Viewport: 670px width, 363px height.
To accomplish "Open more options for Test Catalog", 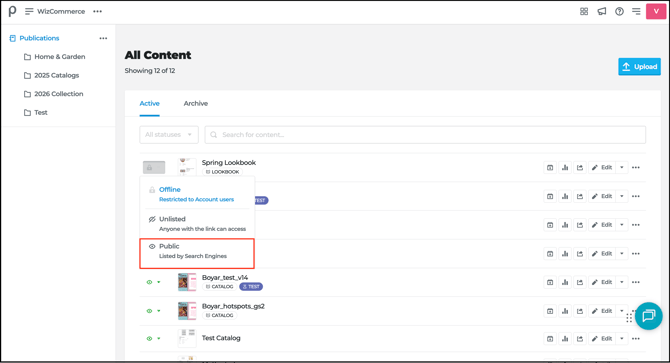I will pyautogui.click(x=636, y=339).
